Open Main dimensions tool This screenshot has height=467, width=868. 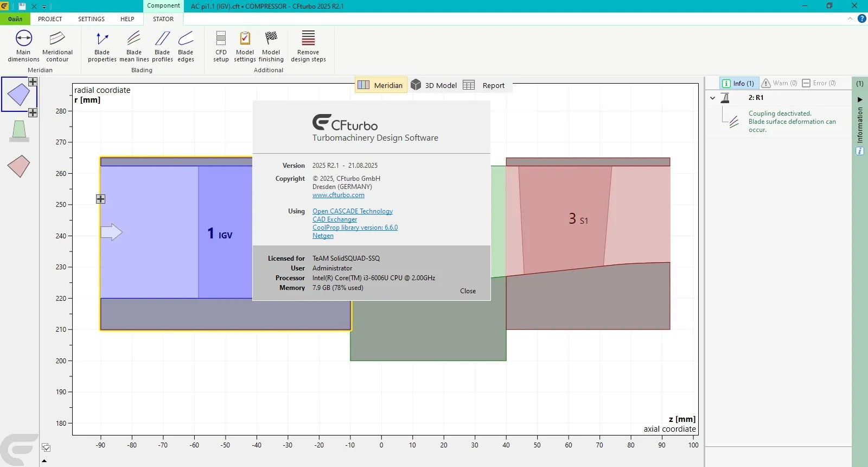[23, 47]
